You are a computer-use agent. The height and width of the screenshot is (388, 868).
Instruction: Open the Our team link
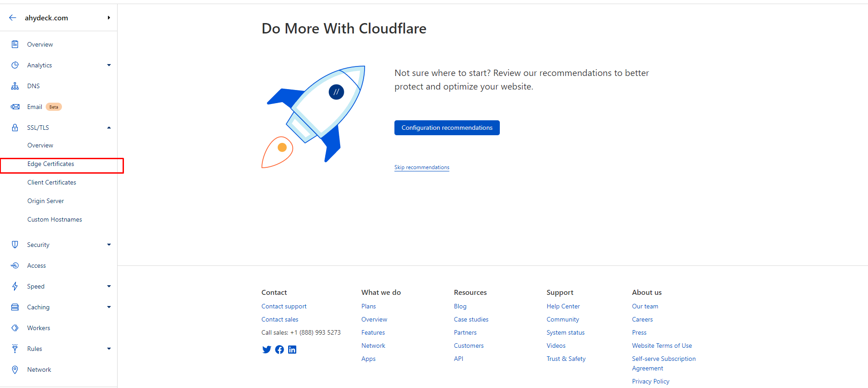click(645, 306)
